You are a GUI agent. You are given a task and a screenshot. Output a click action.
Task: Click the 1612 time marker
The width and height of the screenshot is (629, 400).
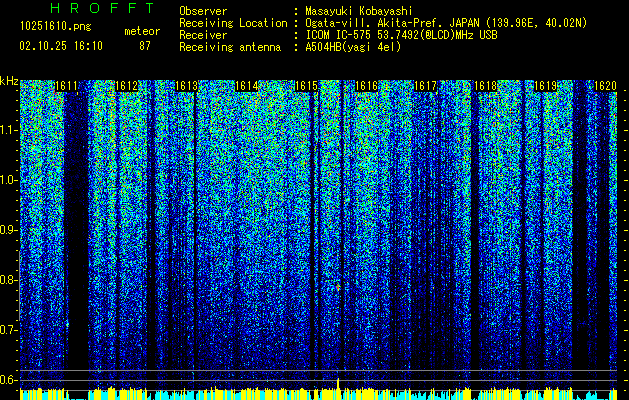tap(126, 86)
